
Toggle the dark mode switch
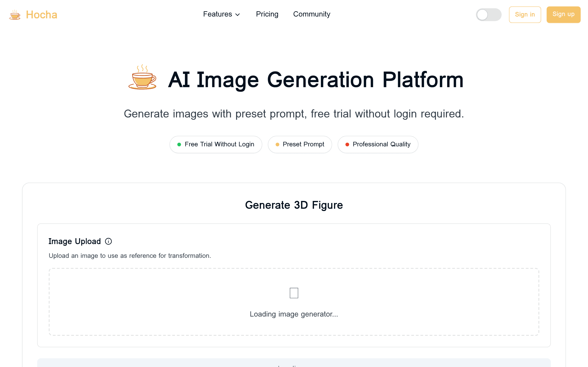click(488, 15)
